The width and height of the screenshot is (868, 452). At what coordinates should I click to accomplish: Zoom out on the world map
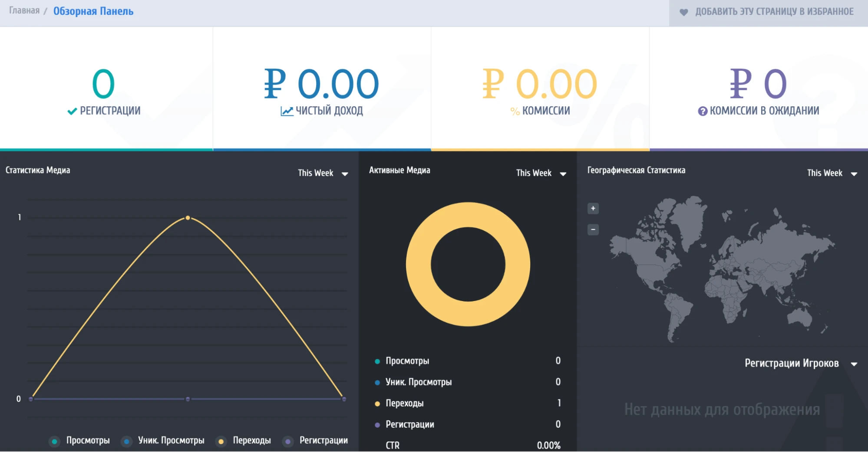point(593,229)
